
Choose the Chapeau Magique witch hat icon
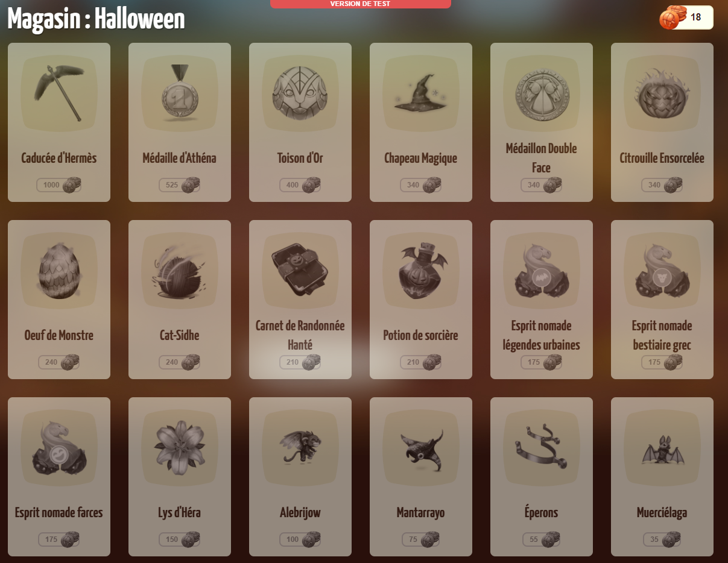(x=421, y=93)
